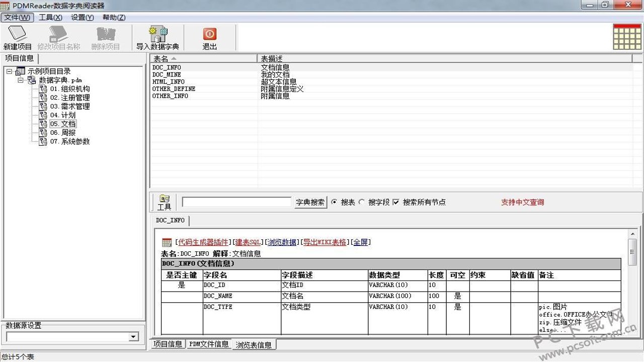Click the 全屏 link
Screen dimensions: 644x362
360,242
